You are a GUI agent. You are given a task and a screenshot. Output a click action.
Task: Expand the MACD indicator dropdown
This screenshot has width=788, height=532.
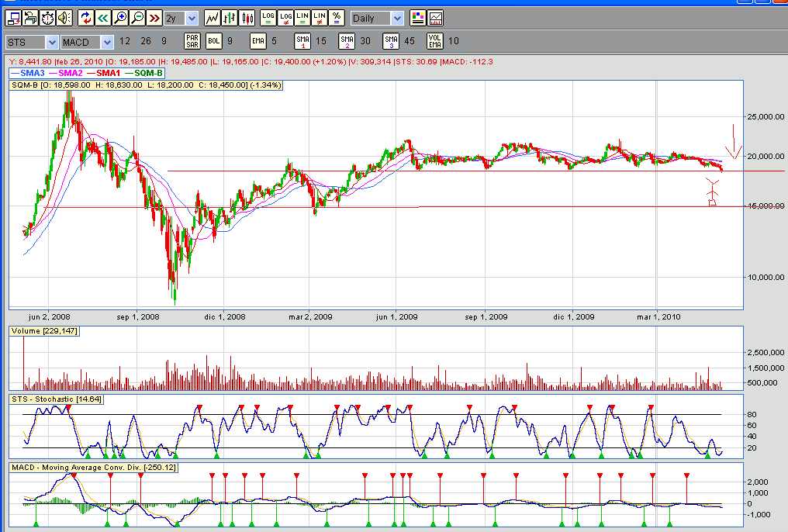pos(106,41)
